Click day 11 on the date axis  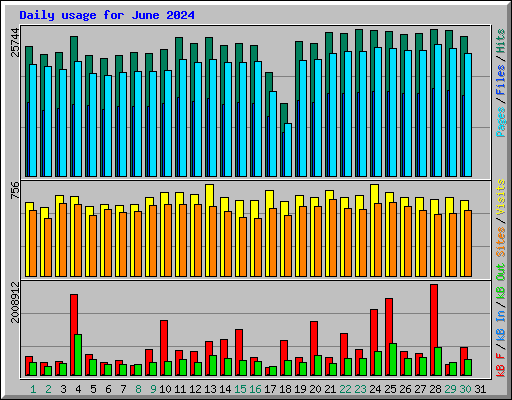click(x=180, y=389)
